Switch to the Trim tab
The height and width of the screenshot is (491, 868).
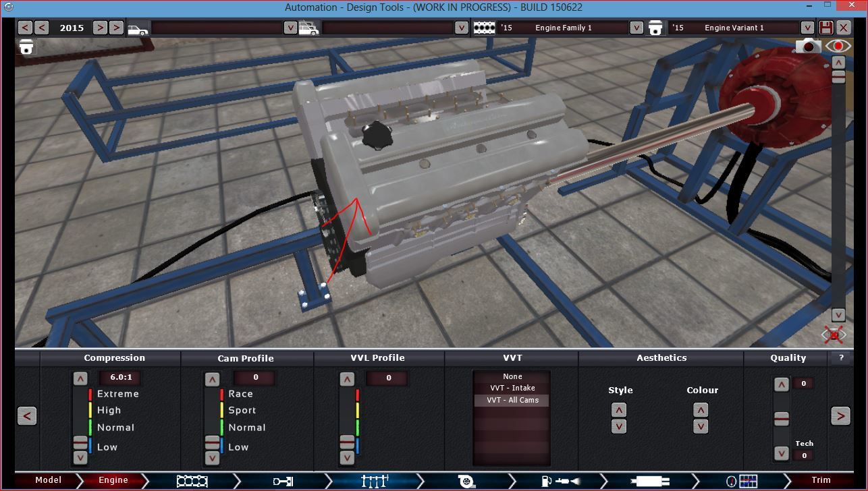point(821,480)
